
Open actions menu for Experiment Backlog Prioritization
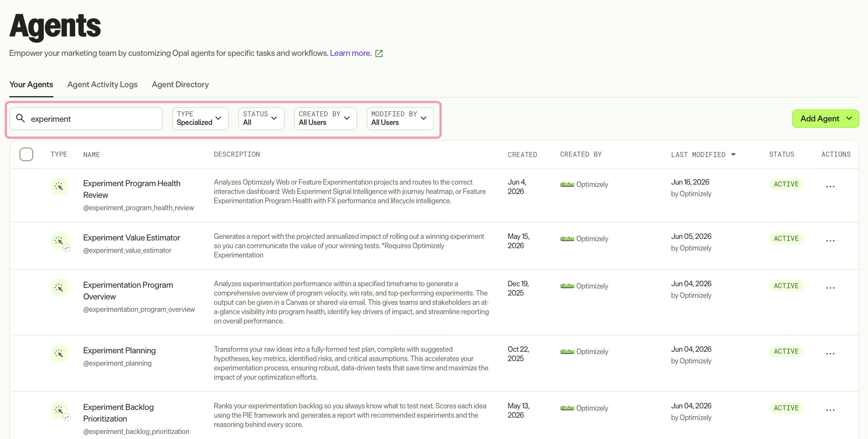pos(830,410)
